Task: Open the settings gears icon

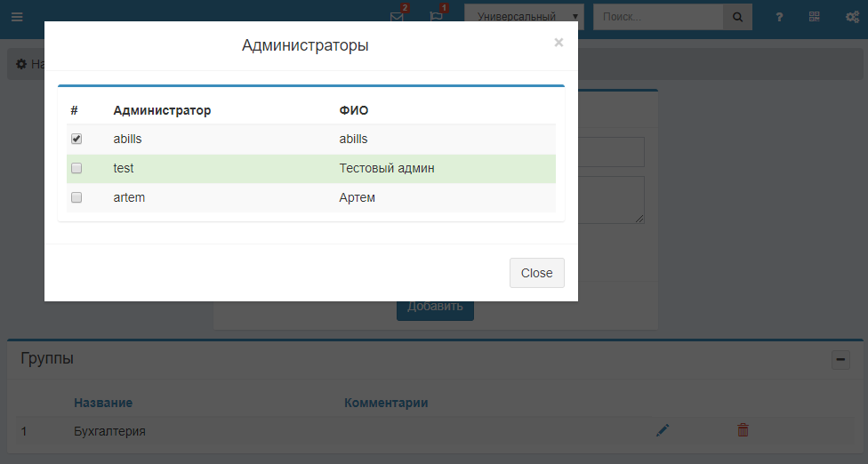Action: [x=851, y=17]
